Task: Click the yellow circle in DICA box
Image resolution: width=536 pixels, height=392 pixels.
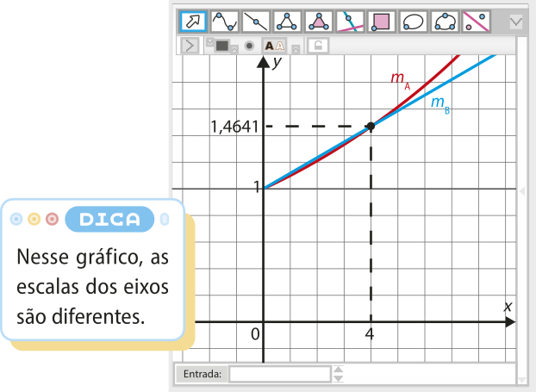Action: click(34, 219)
